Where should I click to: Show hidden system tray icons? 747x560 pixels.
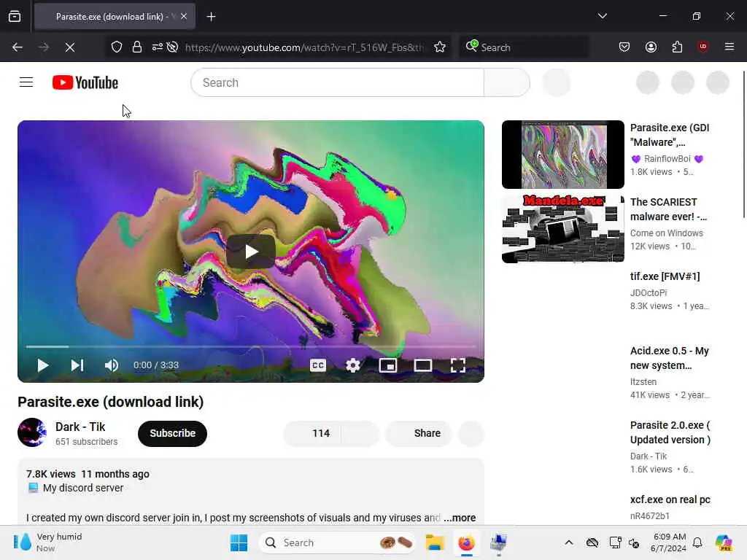pos(569,542)
